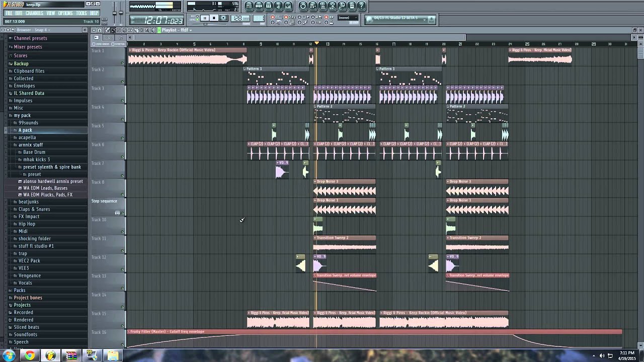Click the master volume slider
The height and width of the screenshot is (362, 644).
click(x=115, y=13)
